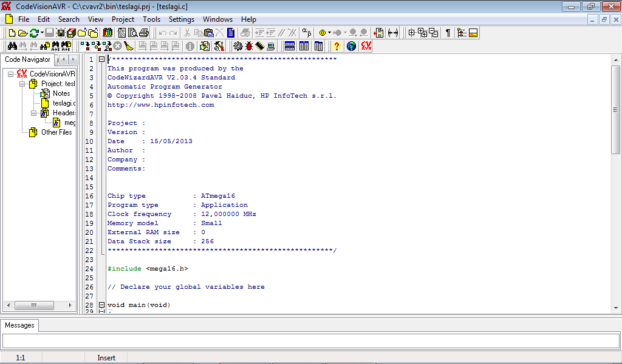This screenshot has height=364, width=622.
Task: Open the Windows menu
Action: point(218,19)
